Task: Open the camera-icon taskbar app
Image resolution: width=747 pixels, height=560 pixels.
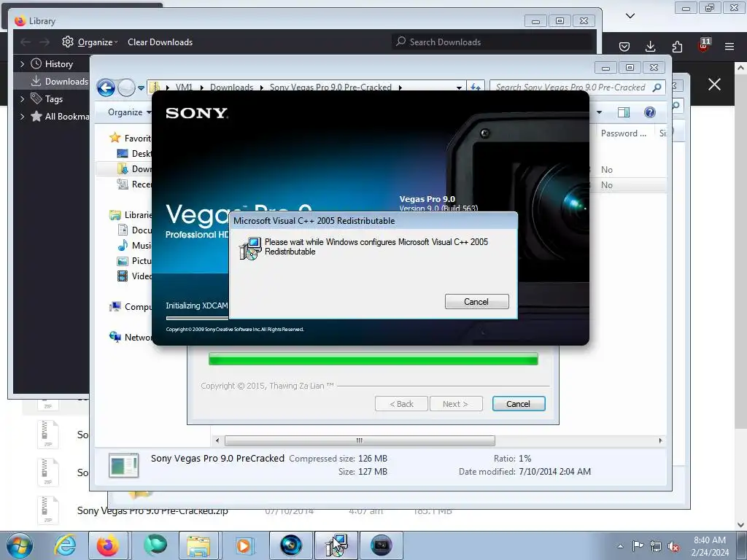Action: pos(381,545)
